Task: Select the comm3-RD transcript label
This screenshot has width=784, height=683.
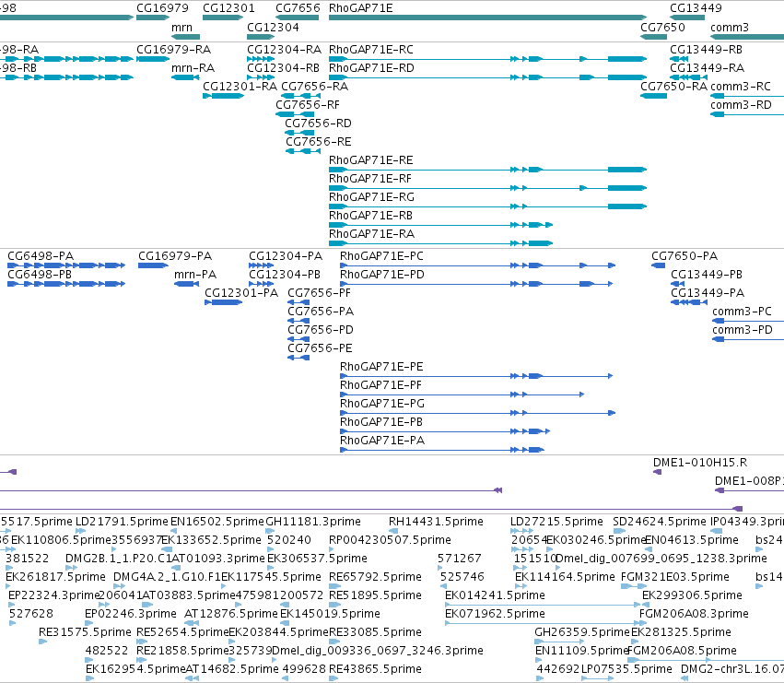Action: pos(741,105)
